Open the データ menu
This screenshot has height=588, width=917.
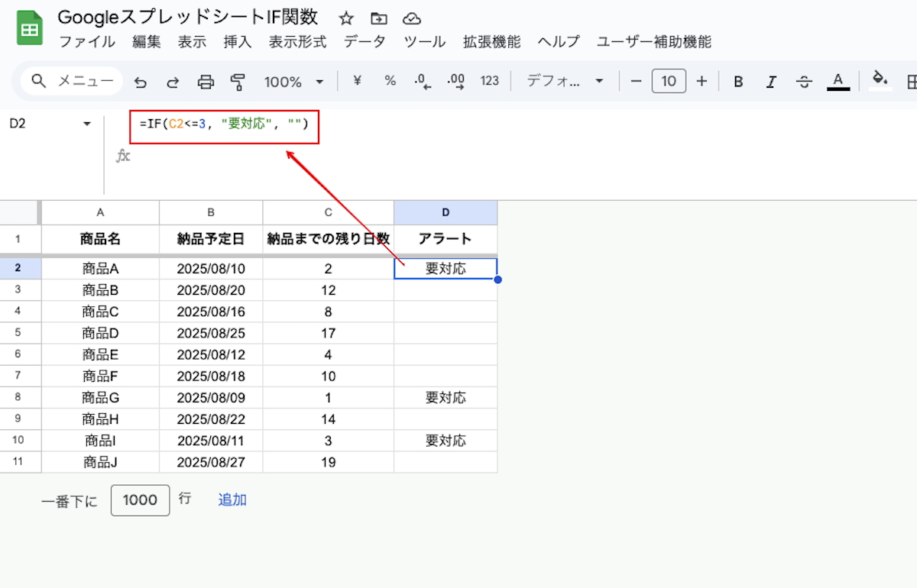pos(365,42)
